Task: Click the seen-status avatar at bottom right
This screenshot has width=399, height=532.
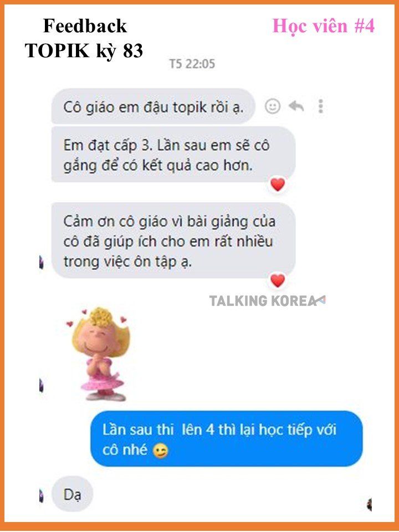Action: pos(369,504)
